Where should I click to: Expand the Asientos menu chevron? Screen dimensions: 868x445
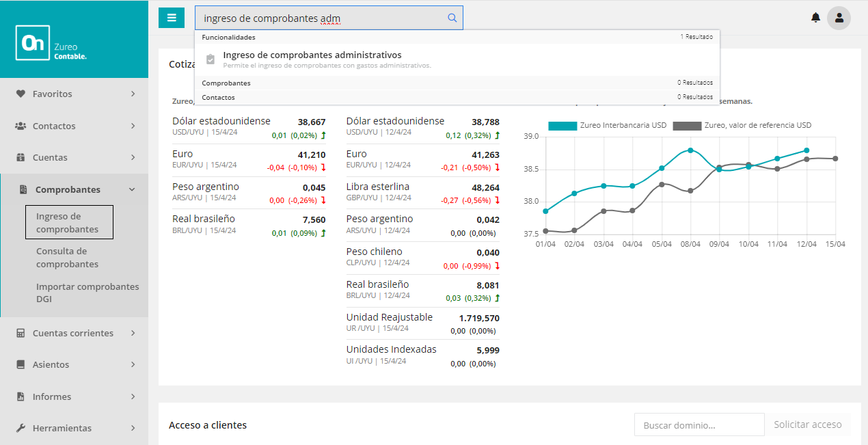[x=133, y=364]
